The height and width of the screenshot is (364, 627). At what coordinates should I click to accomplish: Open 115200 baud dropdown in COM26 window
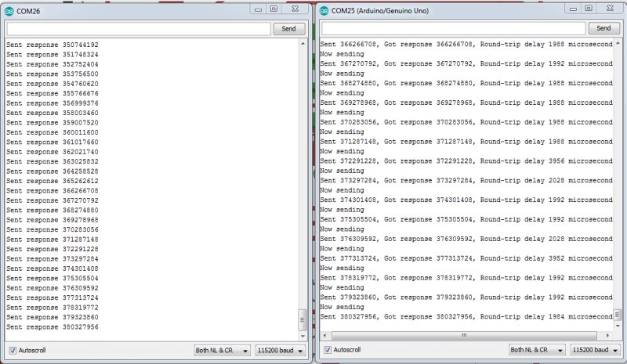(281, 351)
